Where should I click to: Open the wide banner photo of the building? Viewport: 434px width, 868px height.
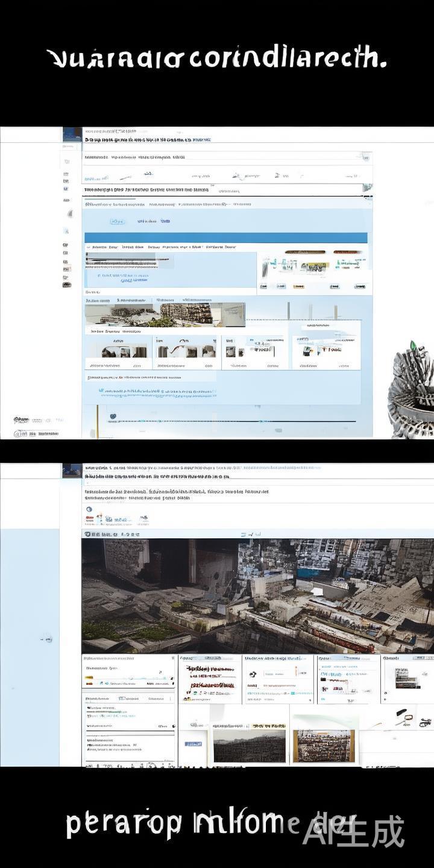tap(165, 315)
